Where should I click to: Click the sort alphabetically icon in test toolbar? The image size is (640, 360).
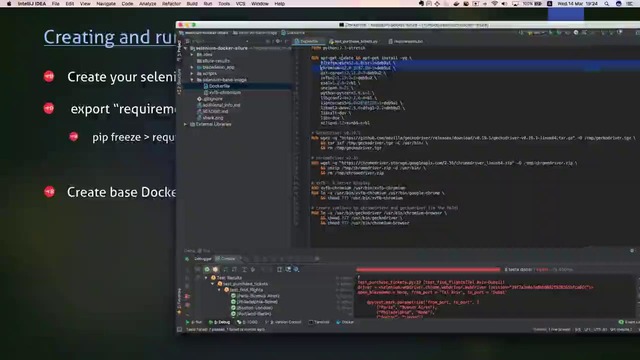pyautogui.click(x=225, y=269)
